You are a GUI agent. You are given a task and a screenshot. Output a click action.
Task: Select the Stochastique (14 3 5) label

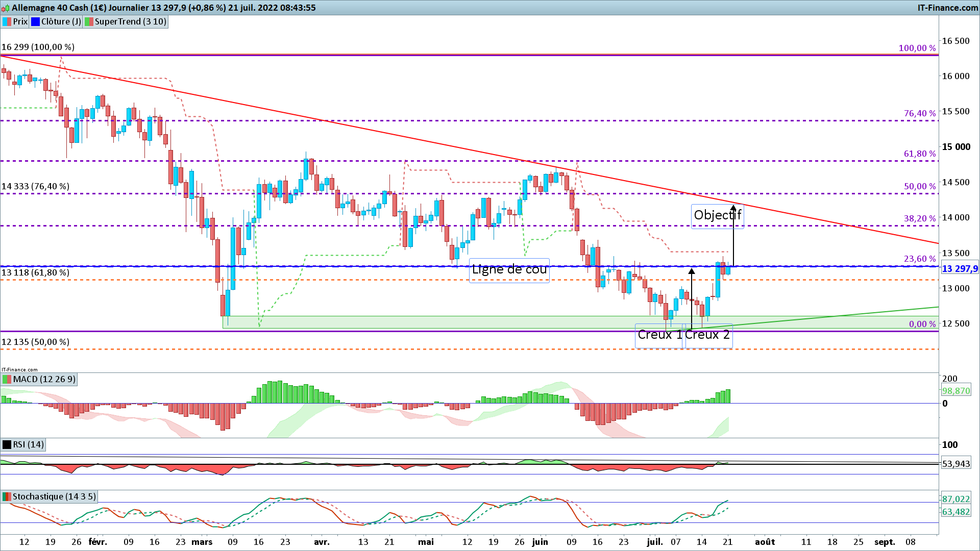click(54, 496)
